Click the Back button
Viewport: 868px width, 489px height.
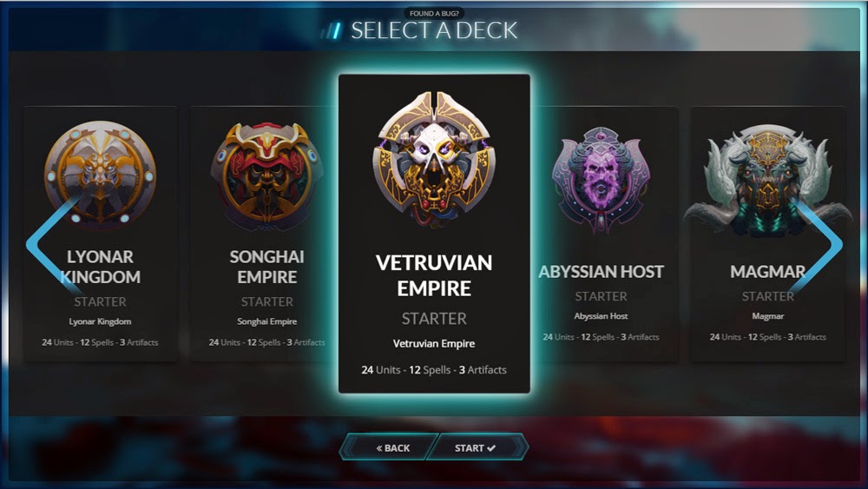click(x=389, y=447)
